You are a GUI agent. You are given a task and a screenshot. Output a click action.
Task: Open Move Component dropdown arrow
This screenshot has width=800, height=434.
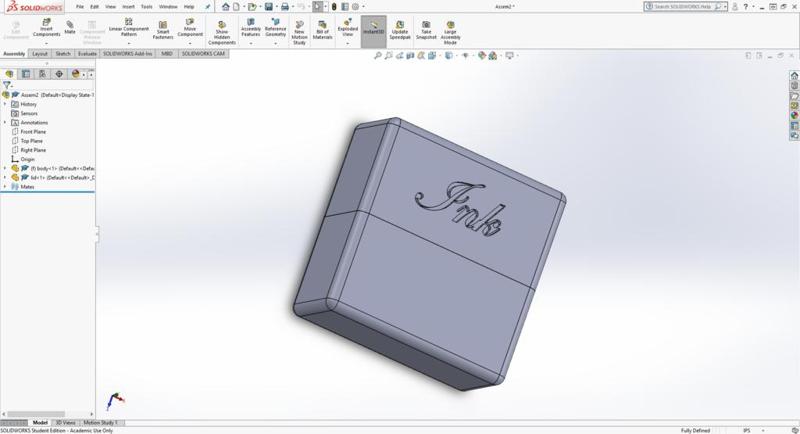pyautogui.click(x=190, y=43)
